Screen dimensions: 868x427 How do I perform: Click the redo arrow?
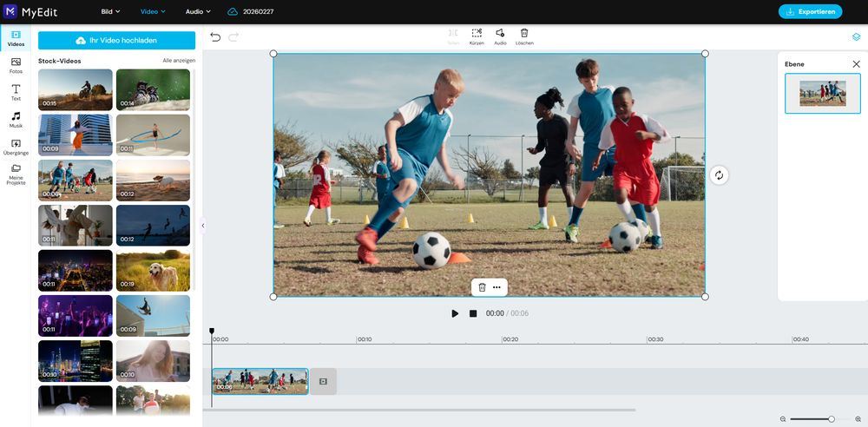233,37
